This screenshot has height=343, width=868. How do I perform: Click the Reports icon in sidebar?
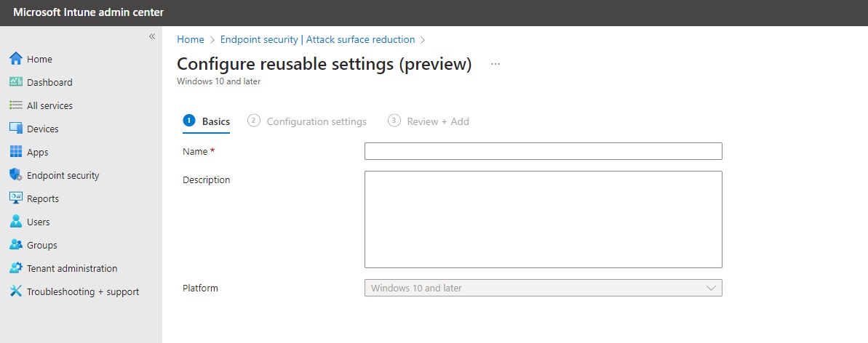pyautogui.click(x=16, y=198)
